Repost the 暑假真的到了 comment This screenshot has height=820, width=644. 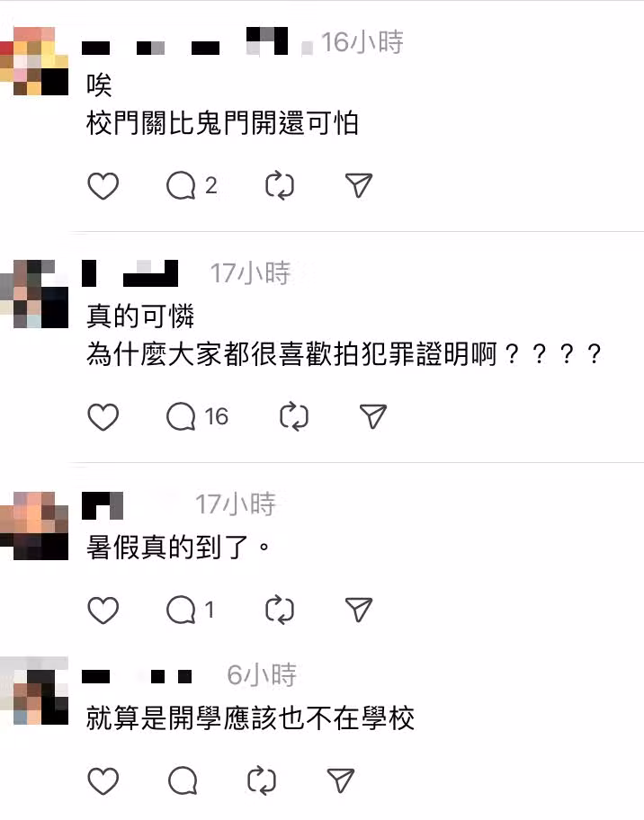click(x=280, y=610)
